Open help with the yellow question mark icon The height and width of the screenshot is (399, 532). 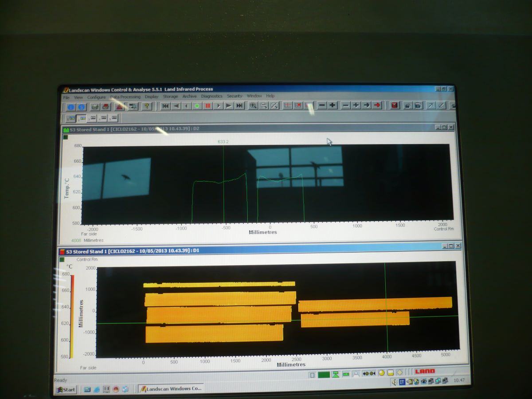147,106
